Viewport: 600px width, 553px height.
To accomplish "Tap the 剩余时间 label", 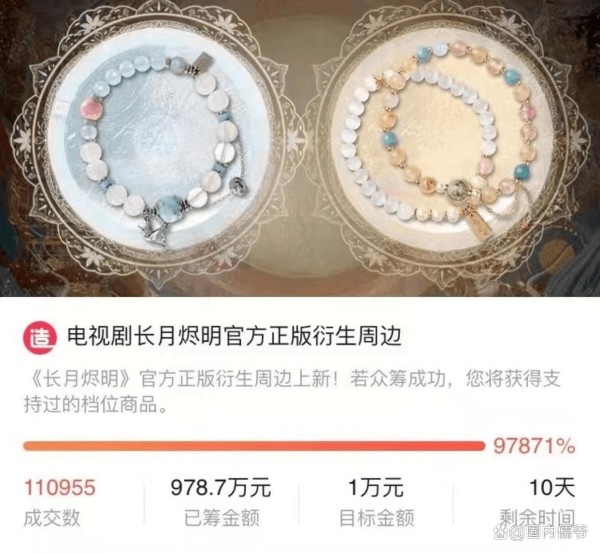I will pyautogui.click(x=538, y=518).
